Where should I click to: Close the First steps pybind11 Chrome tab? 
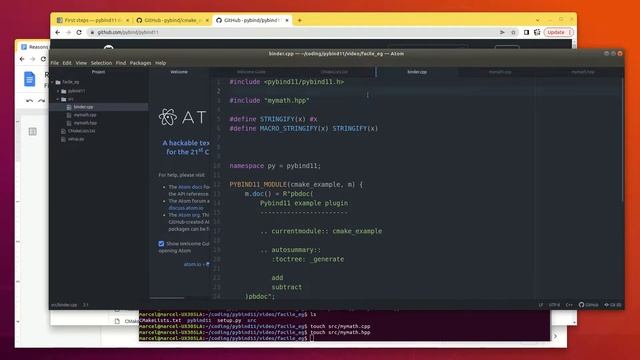128,20
